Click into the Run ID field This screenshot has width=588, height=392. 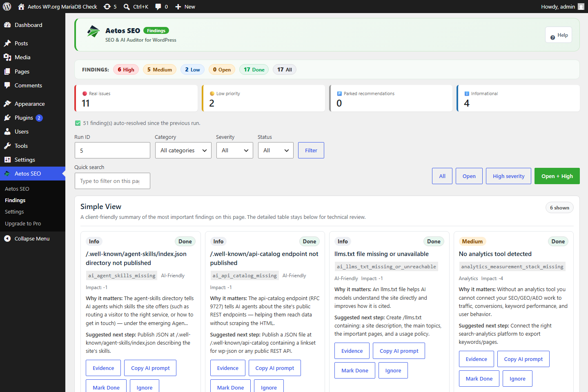tap(112, 150)
